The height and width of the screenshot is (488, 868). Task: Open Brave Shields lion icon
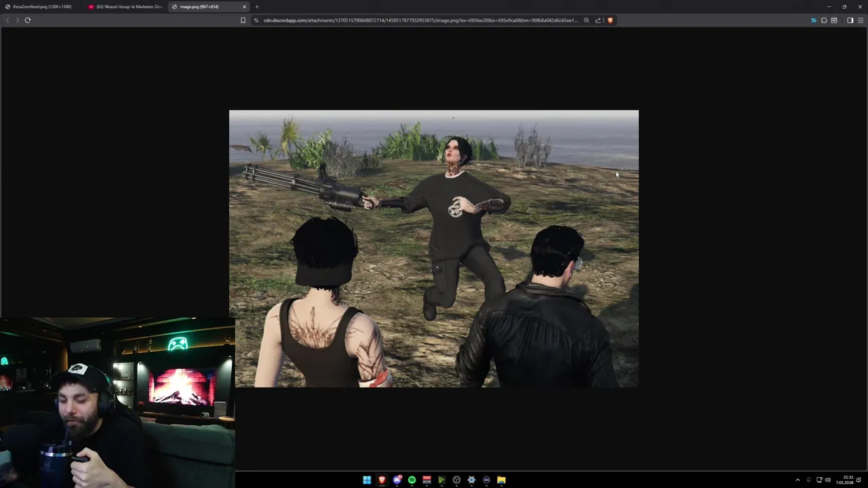pyautogui.click(x=610, y=20)
